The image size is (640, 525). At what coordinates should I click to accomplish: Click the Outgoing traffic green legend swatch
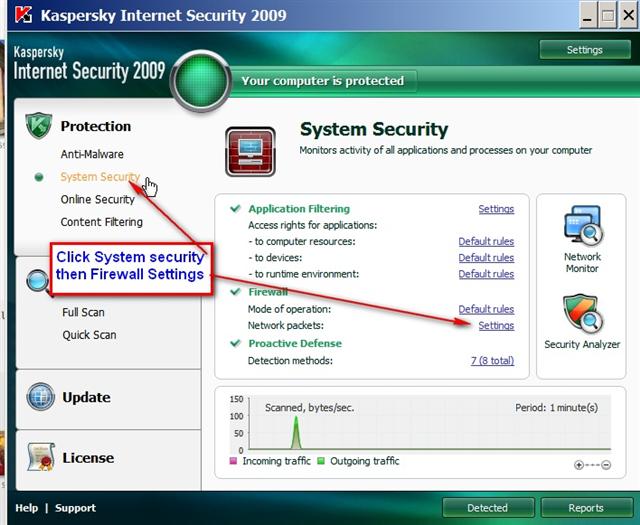(321, 461)
